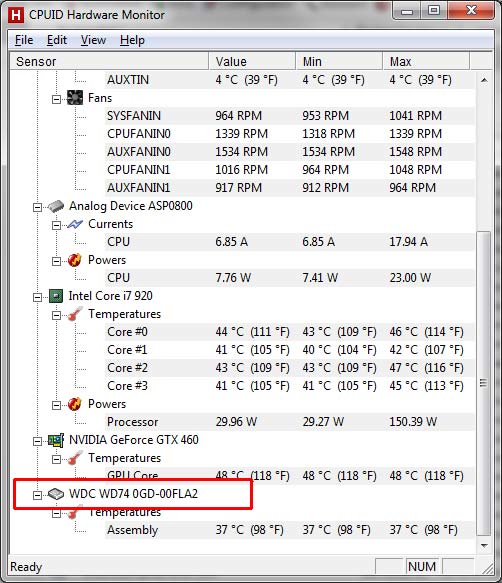Click the Fans group label
Image resolution: width=502 pixels, height=583 pixels.
coord(100,98)
